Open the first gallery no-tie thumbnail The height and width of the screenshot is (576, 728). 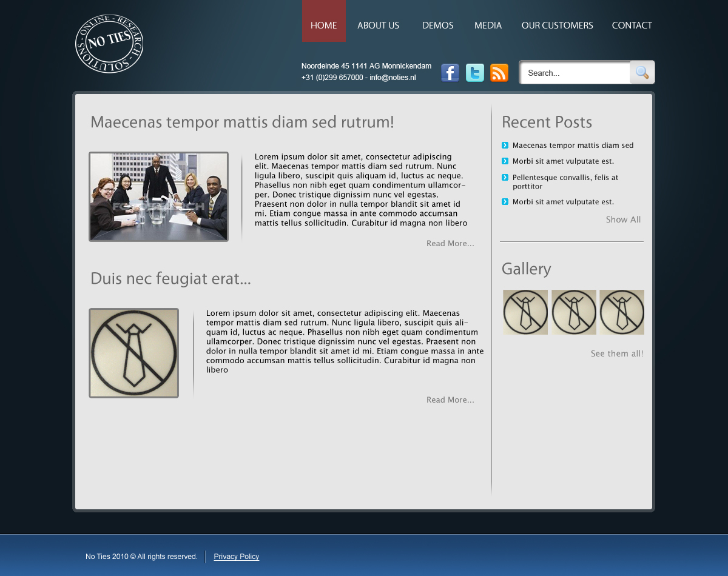point(525,312)
